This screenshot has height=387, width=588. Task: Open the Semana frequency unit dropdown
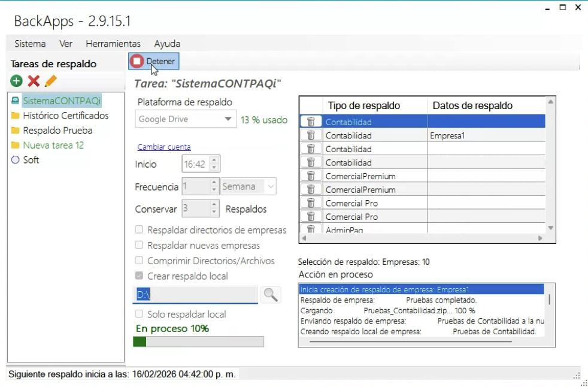(x=248, y=186)
